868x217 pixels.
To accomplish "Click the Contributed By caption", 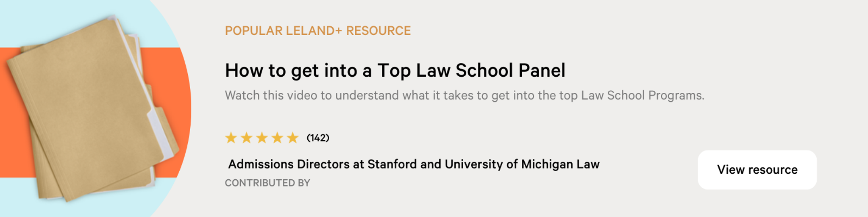I will click(267, 183).
